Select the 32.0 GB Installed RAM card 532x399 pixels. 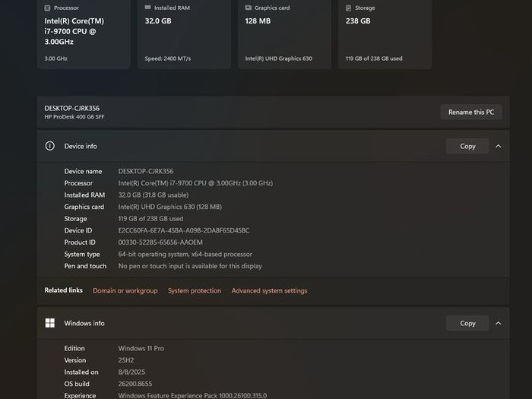click(x=184, y=34)
